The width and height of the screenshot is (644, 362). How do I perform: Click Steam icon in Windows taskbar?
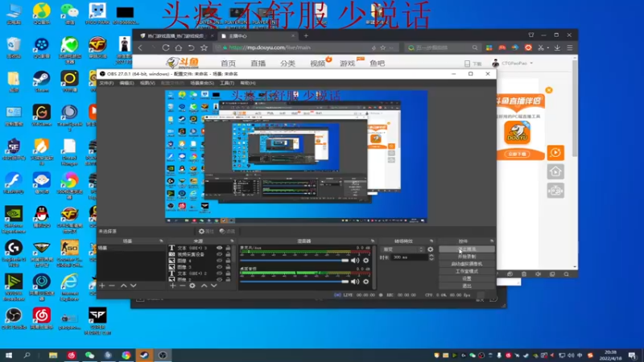pos(144,355)
